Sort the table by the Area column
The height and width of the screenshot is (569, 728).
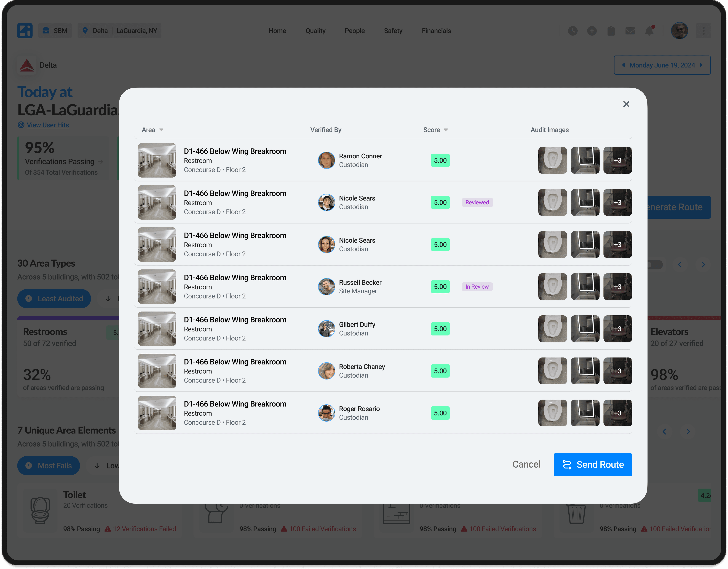pyautogui.click(x=152, y=130)
